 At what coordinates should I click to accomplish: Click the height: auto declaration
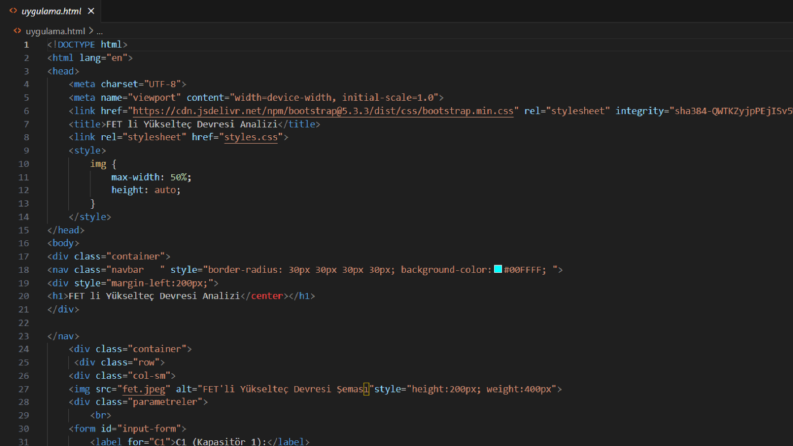(x=146, y=190)
